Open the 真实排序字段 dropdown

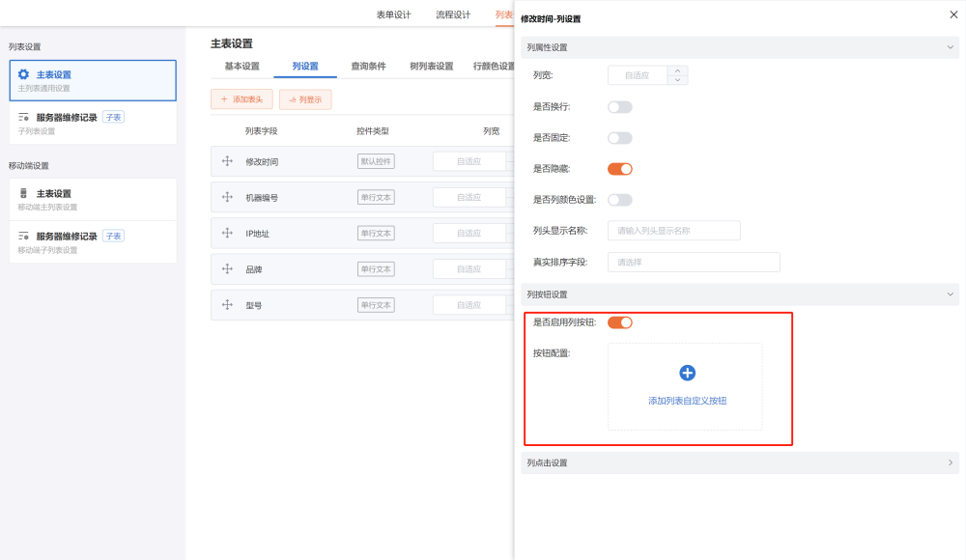click(693, 262)
